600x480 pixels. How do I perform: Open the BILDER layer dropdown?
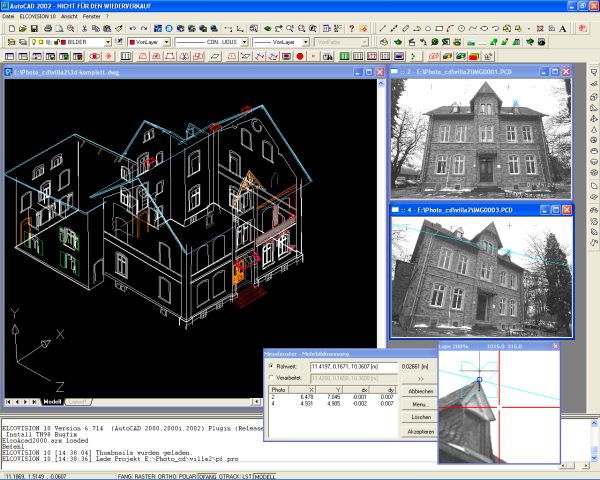tap(108, 42)
